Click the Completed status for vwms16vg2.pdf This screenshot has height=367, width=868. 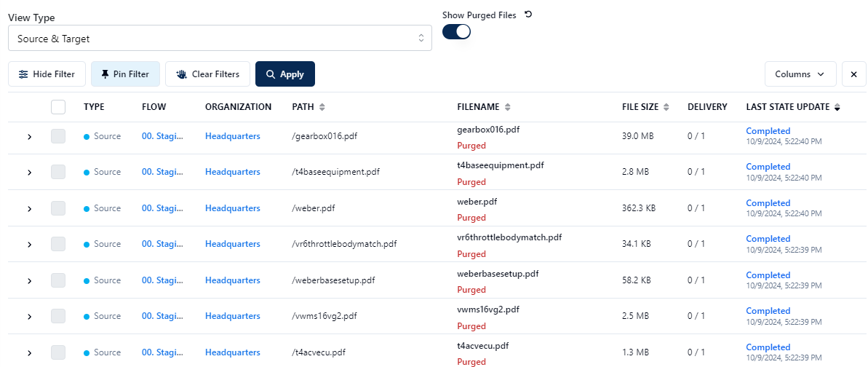point(768,311)
